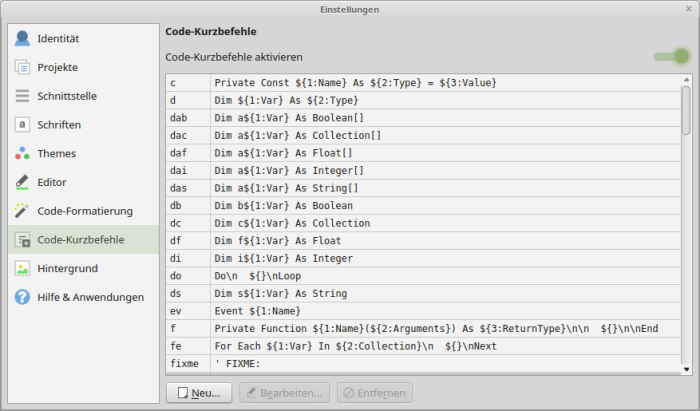Close the Einstellungen window

pos(687,8)
